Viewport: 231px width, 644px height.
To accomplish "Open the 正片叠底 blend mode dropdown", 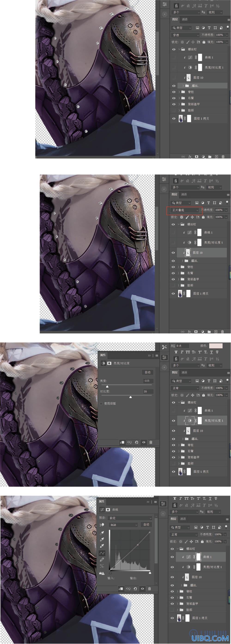I will [x=185, y=210].
